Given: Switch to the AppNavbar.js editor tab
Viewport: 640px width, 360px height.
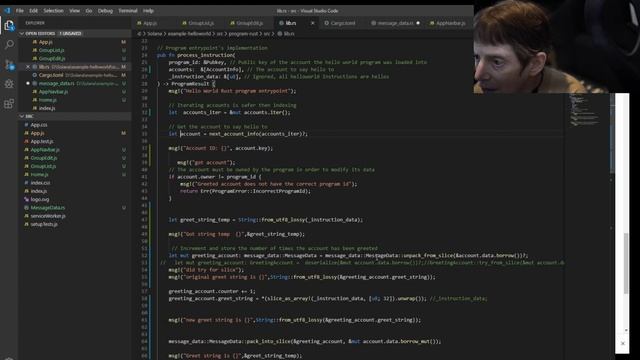Looking at the screenshot, I should click(x=450, y=23).
